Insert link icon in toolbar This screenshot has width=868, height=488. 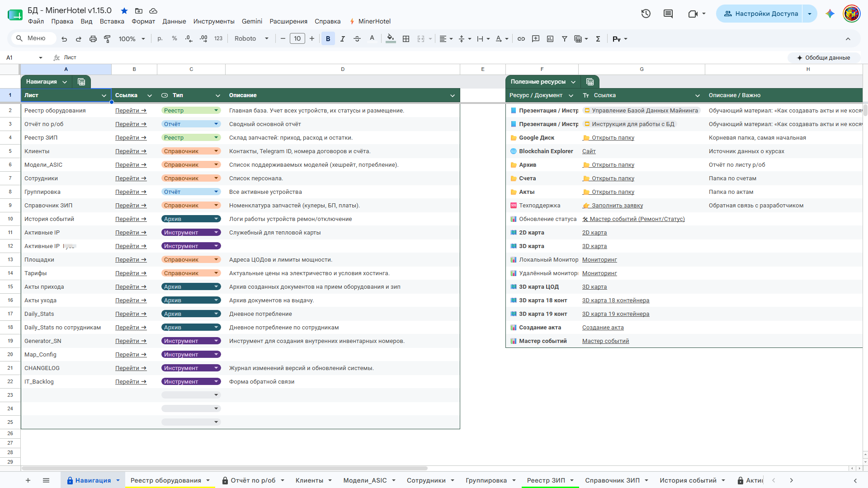(x=521, y=39)
